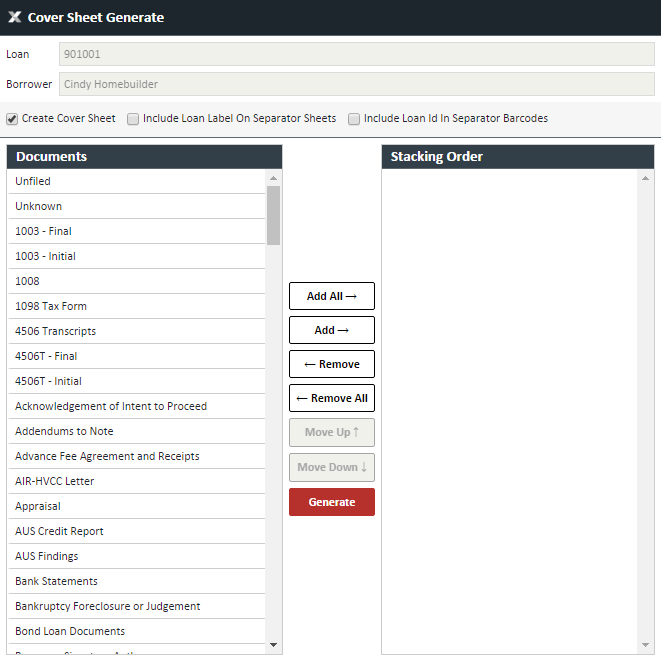
Task: Click Stacking Order scroll up arrow
Action: click(646, 178)
